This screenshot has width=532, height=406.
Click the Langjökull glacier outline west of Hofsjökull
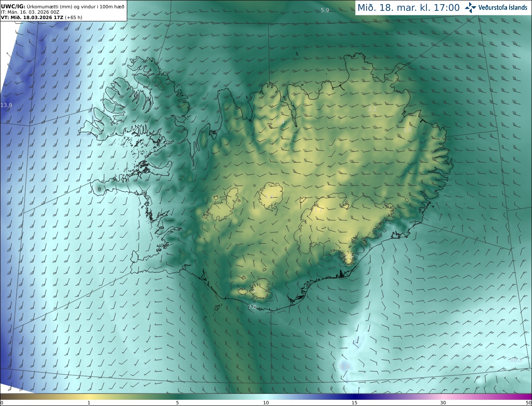222,205
